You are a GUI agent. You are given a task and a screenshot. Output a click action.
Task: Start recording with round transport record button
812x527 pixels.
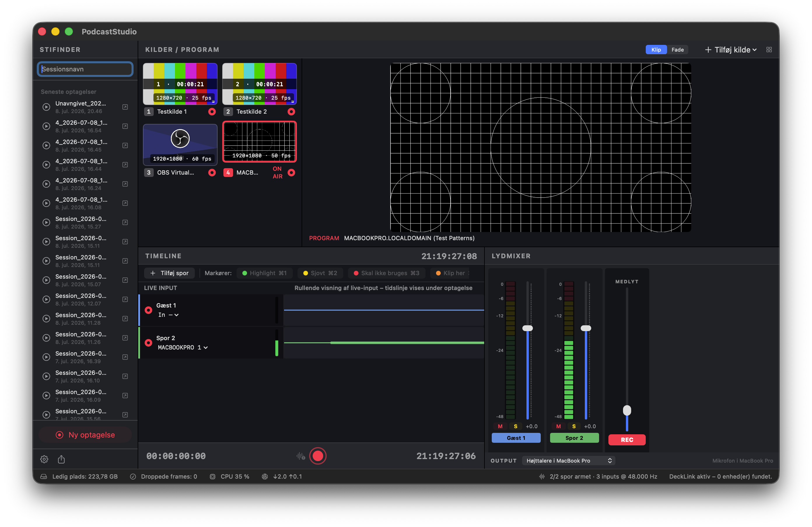coord(318,456)
